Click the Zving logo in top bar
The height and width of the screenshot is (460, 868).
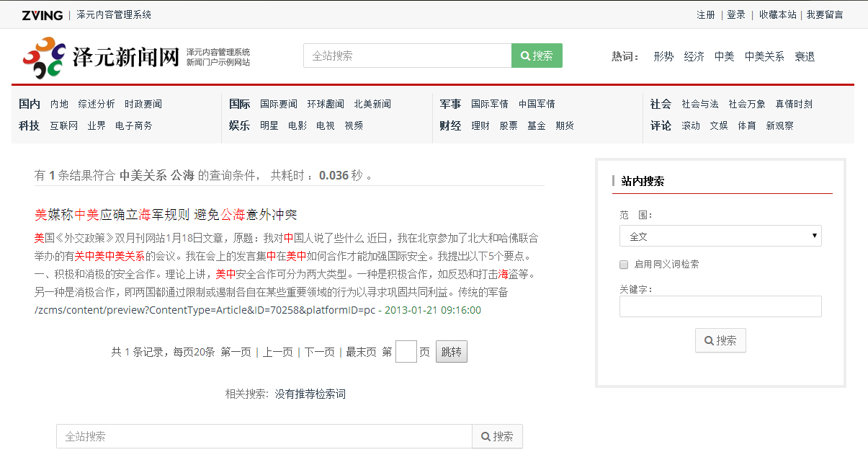[42, 15]
